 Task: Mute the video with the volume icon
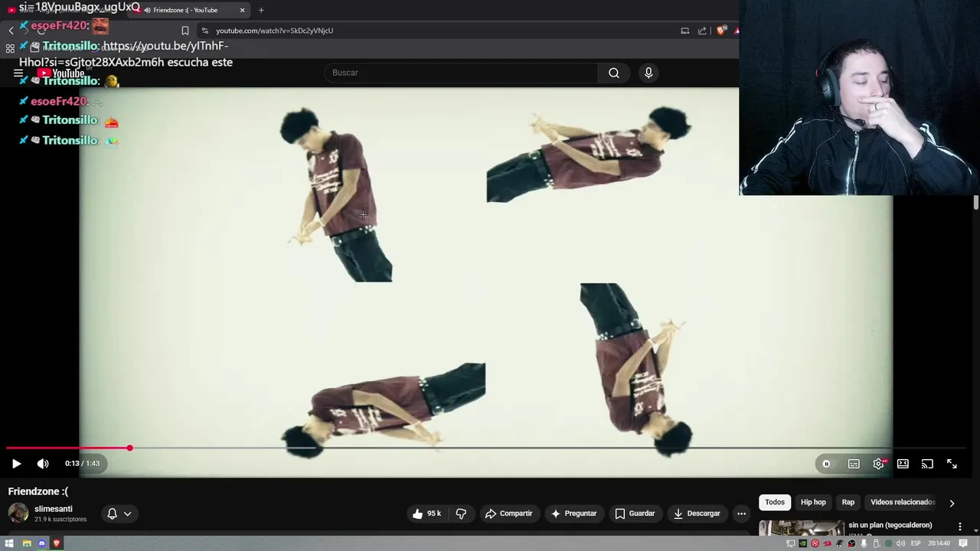43,464
